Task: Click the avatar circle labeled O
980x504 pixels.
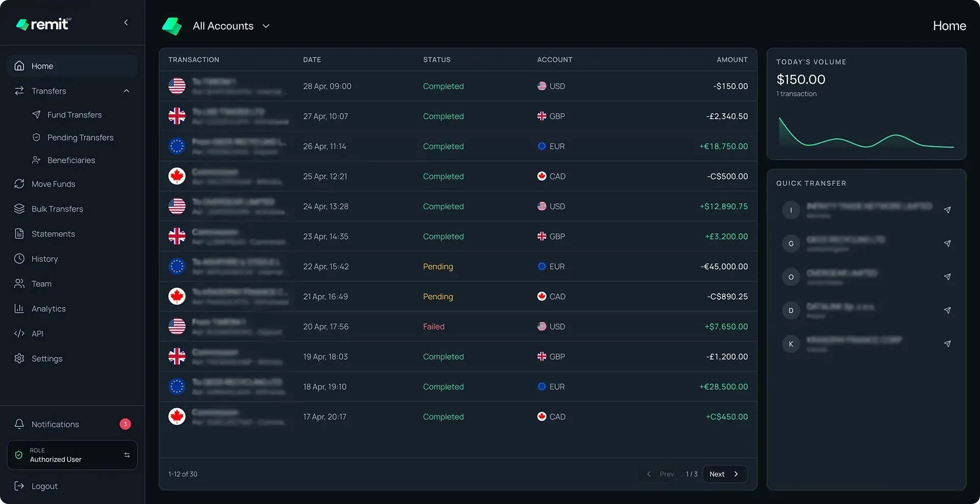Action: [791, 277]
